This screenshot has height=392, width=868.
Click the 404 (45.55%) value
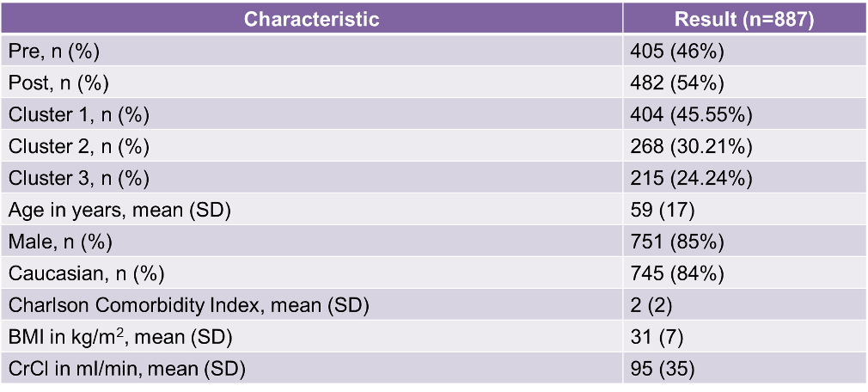pyautogui.click(x=692, y=114)
